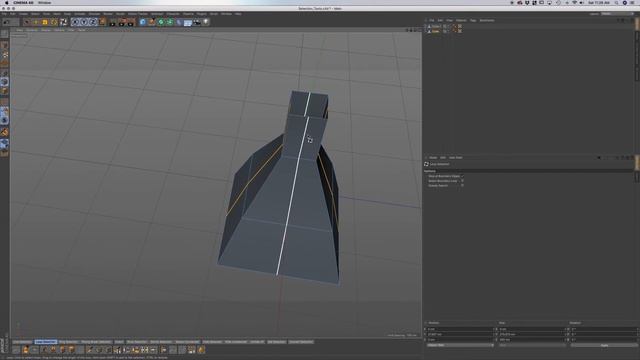Open Objects menu in Object Manager
Viewport: 640px width, 360px height.
[461, 20]
